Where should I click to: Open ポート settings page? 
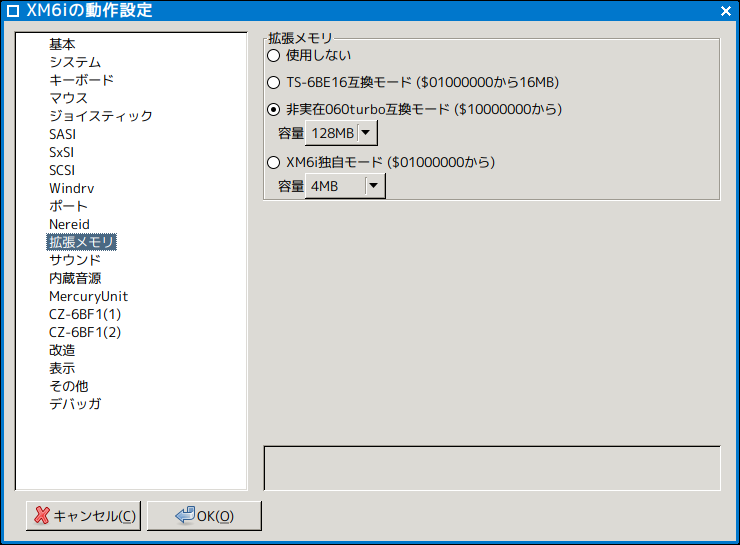(68, 206)
